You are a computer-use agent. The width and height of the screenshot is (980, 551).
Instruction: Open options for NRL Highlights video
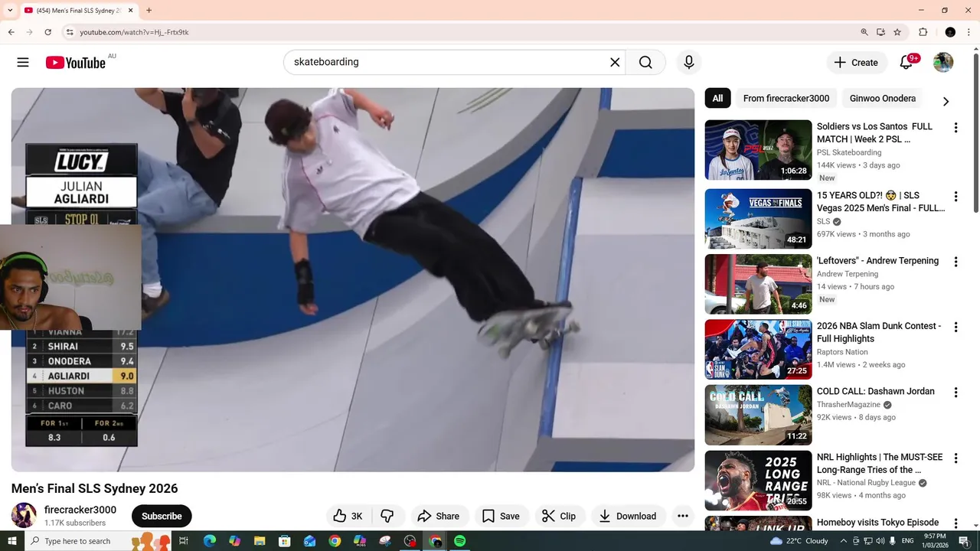click(x=955, y=458)
